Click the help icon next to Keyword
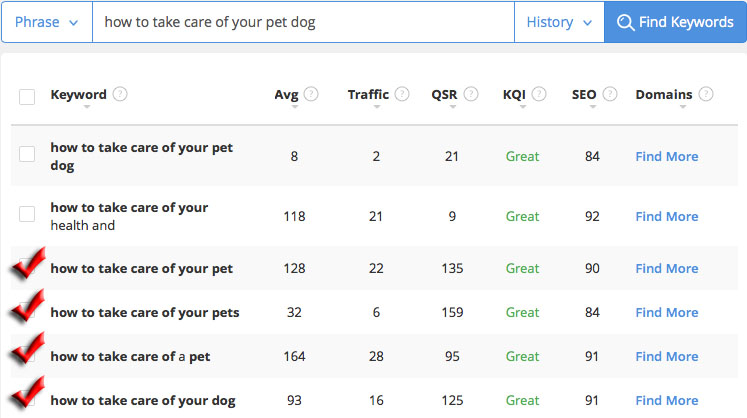Viewport: 747px width, 418px height. coord(120,94)
